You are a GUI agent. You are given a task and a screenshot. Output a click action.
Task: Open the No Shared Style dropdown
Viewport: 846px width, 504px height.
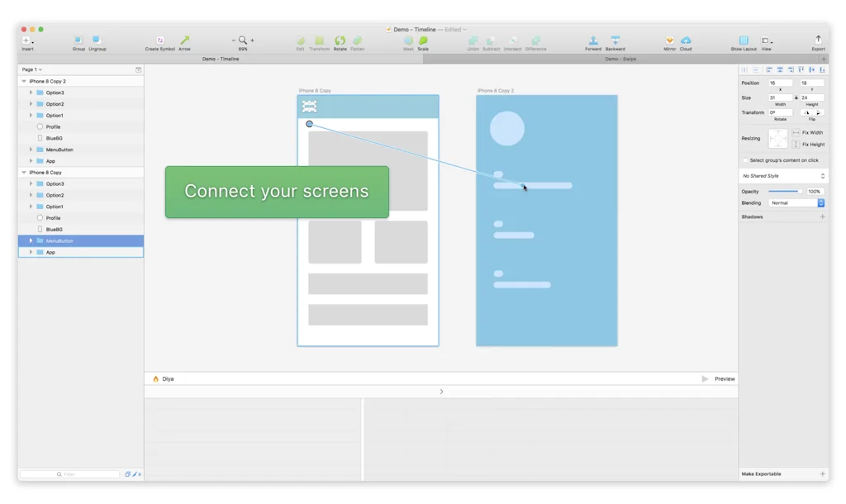click(x=782, y=175)
